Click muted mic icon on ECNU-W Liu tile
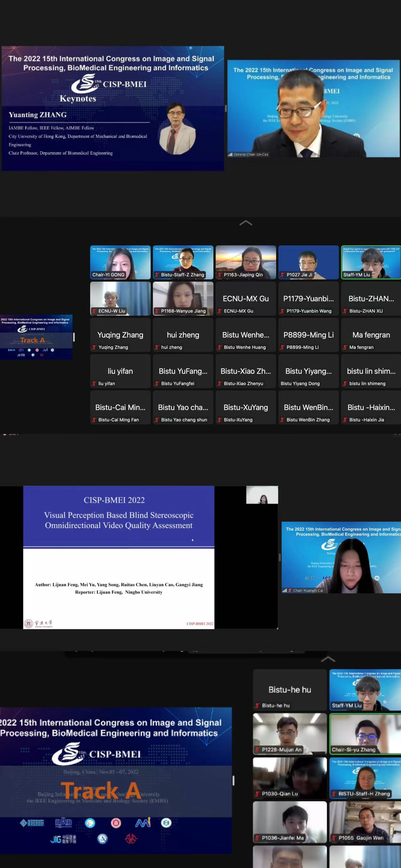401x868 pixels. 94,311
